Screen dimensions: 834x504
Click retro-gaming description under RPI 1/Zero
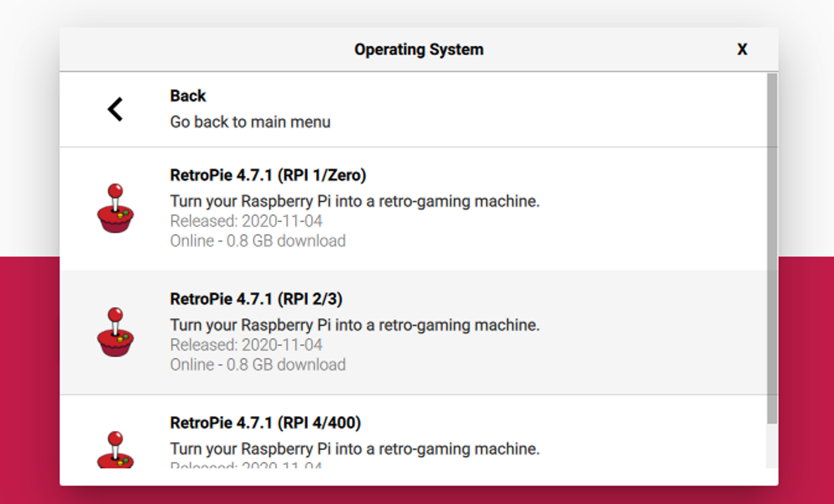355,202
